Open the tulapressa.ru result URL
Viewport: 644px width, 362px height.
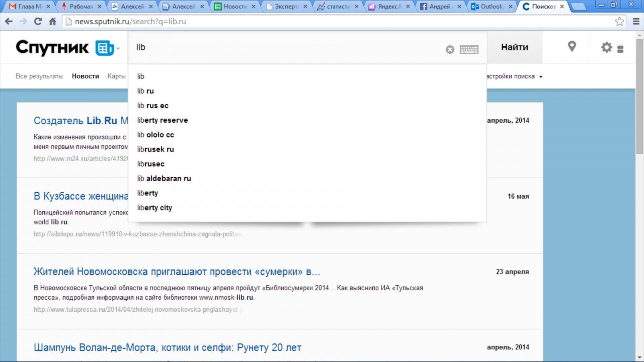click(138, 309)
